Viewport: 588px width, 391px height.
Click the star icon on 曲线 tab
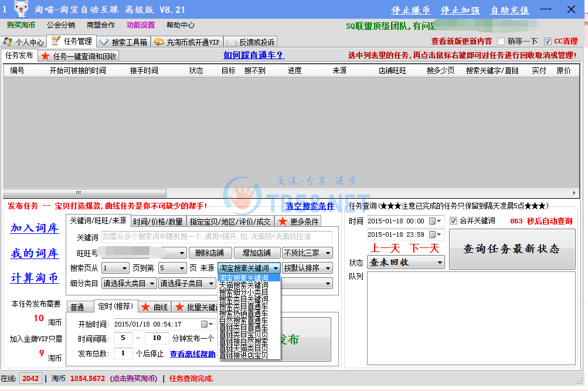click(145, 307)
